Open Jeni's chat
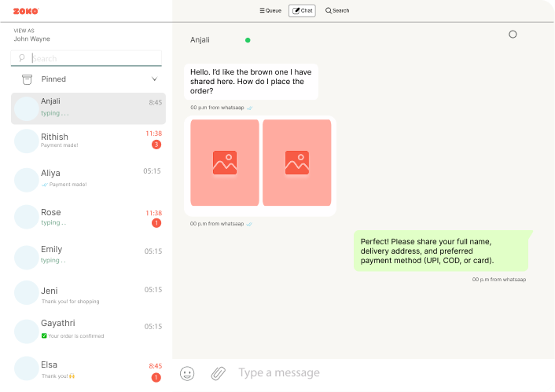The width and height of the screenshot is (555, 392). (x=88, y=294)
